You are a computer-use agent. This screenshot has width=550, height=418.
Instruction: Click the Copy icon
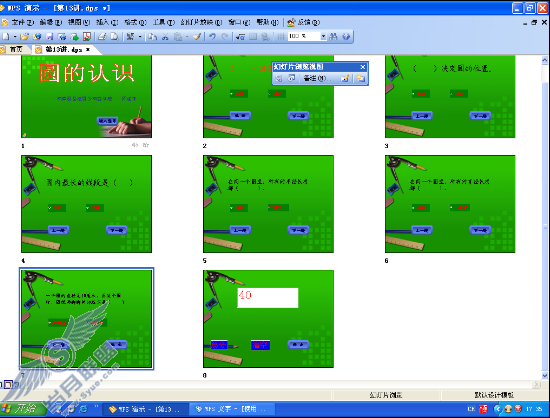152,36
